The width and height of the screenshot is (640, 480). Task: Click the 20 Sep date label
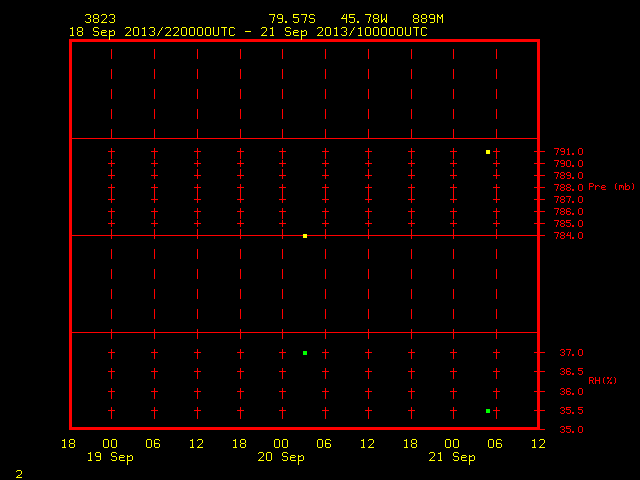(x=281, y=457)
